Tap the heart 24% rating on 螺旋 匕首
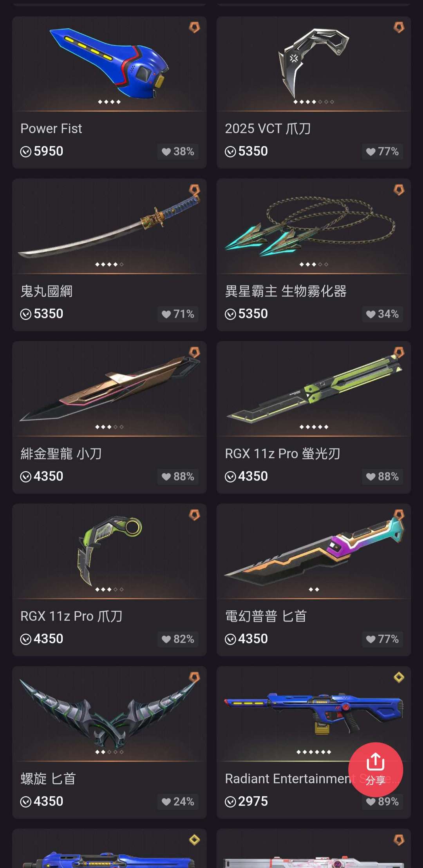 point(178,801)
